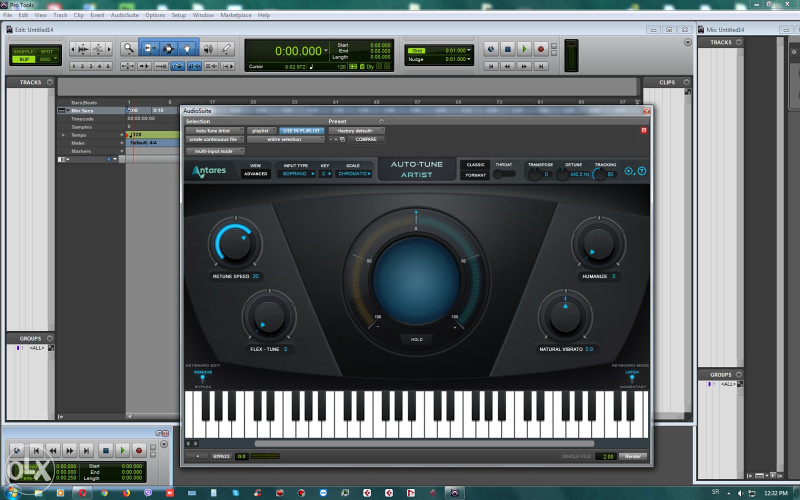The height and width of the screenshot is (500, 800).
Task: Open the Auto-Tune Artist plug-in selector
Action: tap(215, 131)
